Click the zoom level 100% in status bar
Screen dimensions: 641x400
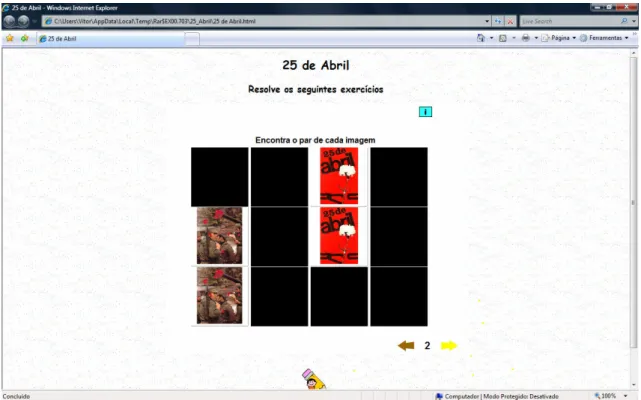[606, 396]
